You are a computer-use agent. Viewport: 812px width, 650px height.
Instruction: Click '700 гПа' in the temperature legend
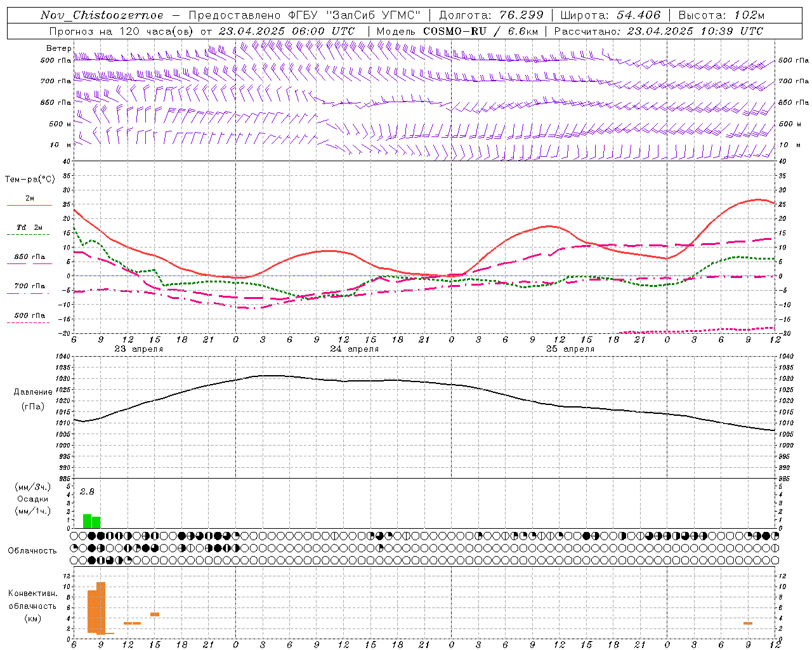(x=30, y=286)
